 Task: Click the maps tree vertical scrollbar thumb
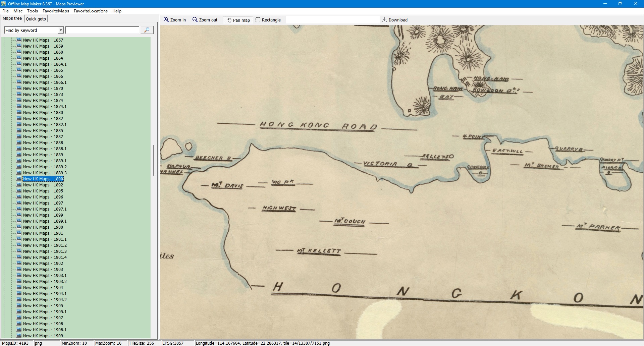pos(154,160)
